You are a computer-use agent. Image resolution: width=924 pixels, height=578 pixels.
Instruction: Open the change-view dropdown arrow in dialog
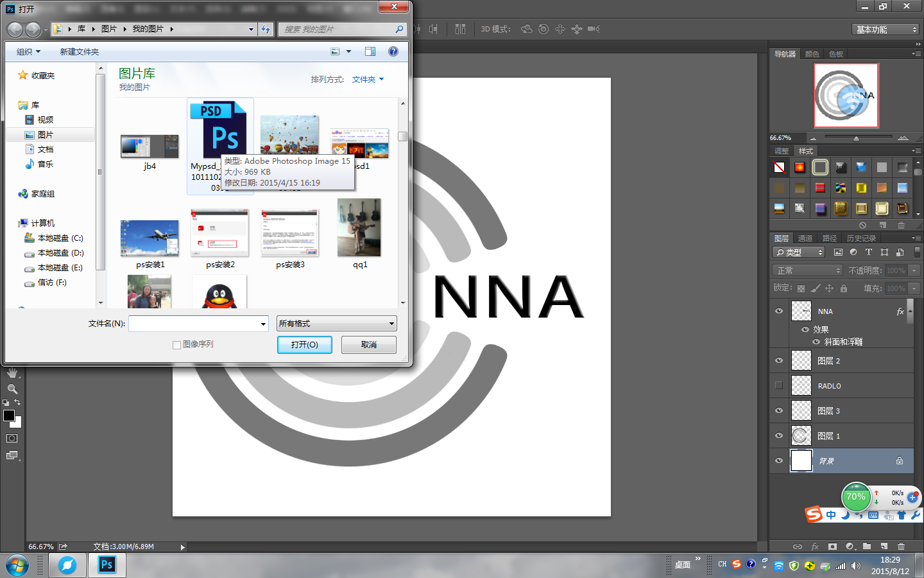tap(349, 51)
